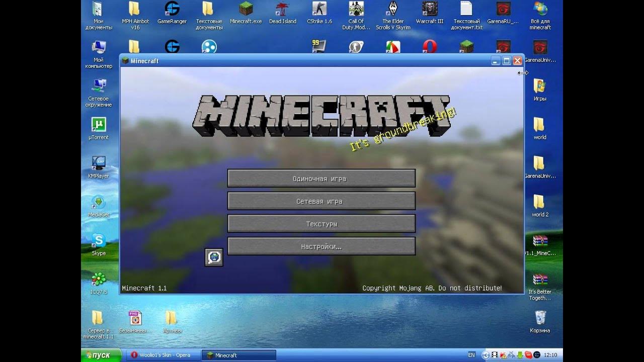
Task: Minimize the Minecraft window
Action: click(x=496, y=61)
